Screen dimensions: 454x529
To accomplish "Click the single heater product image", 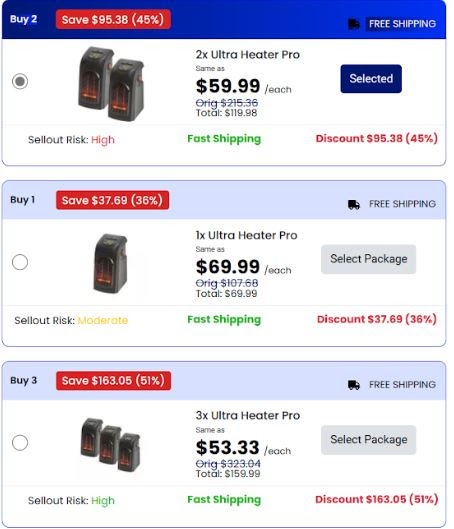I will pos(111,263).
